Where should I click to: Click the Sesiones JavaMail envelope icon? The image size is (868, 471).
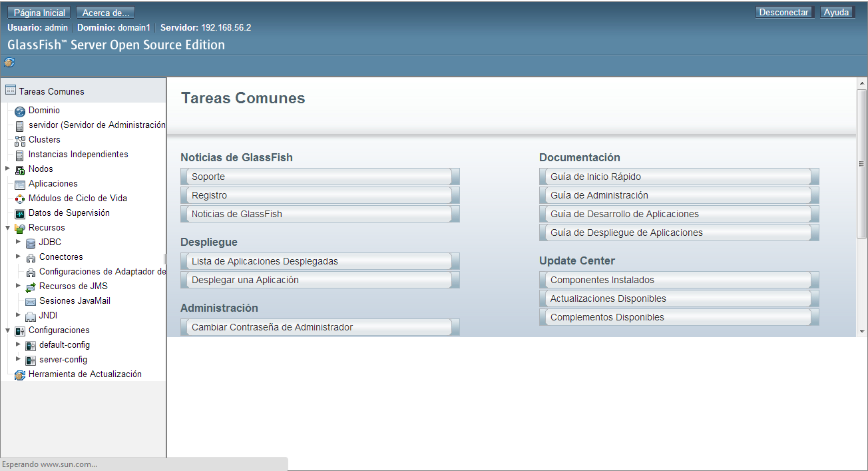(31, 302)
